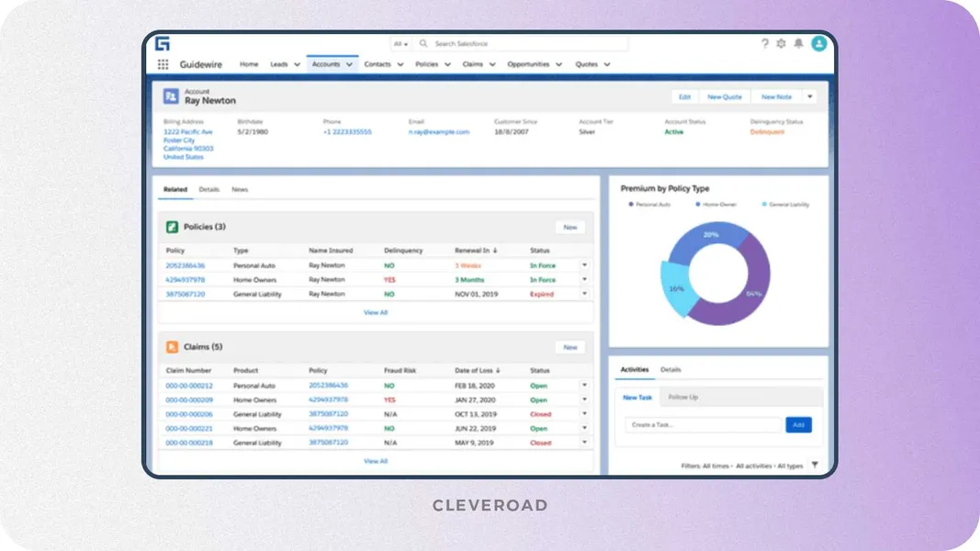The width and height of the screenshot is (980, 551).
Task: Open row menu for claim 000-00-000212
Action: pos(584,385)
